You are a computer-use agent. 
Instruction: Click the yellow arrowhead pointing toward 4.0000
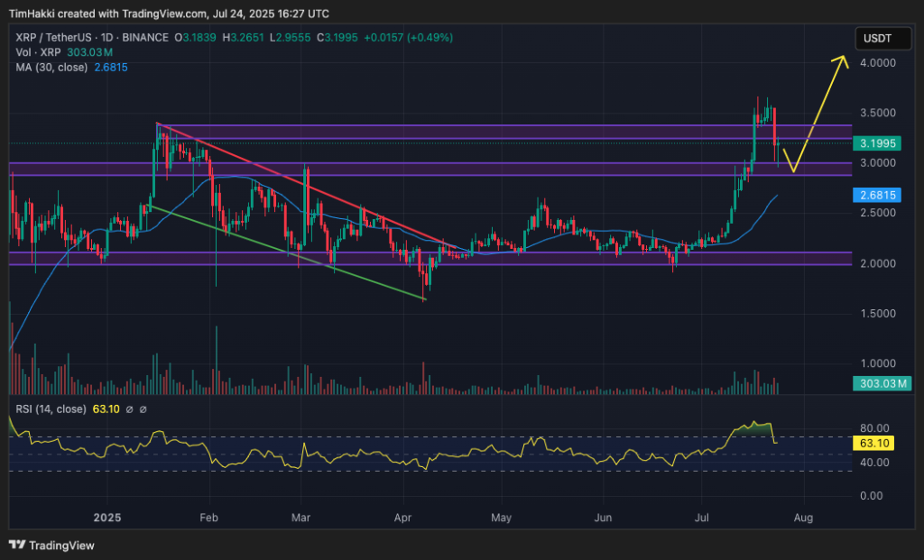pyautogui.click(x=843, y=60)
